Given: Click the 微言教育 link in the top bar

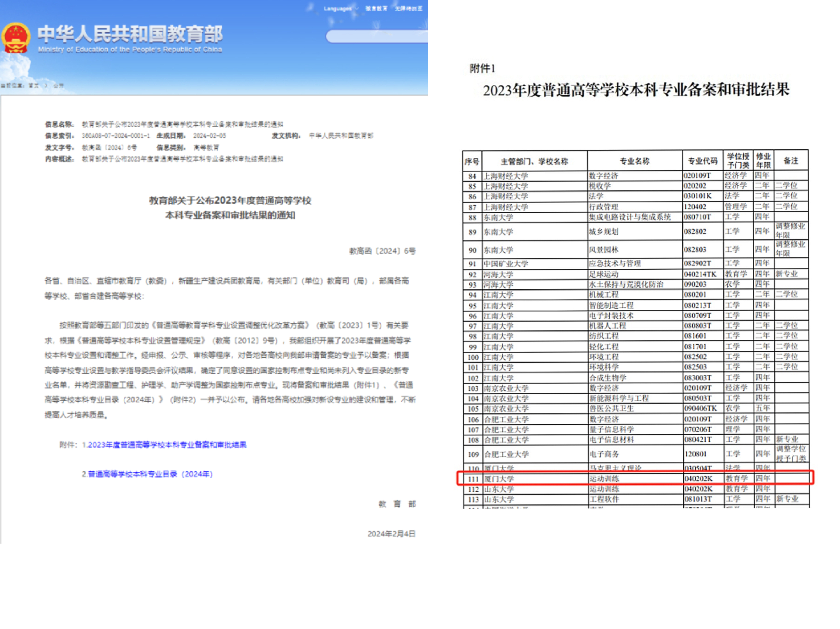Looking at the screenshot, I should pos(376,8).
